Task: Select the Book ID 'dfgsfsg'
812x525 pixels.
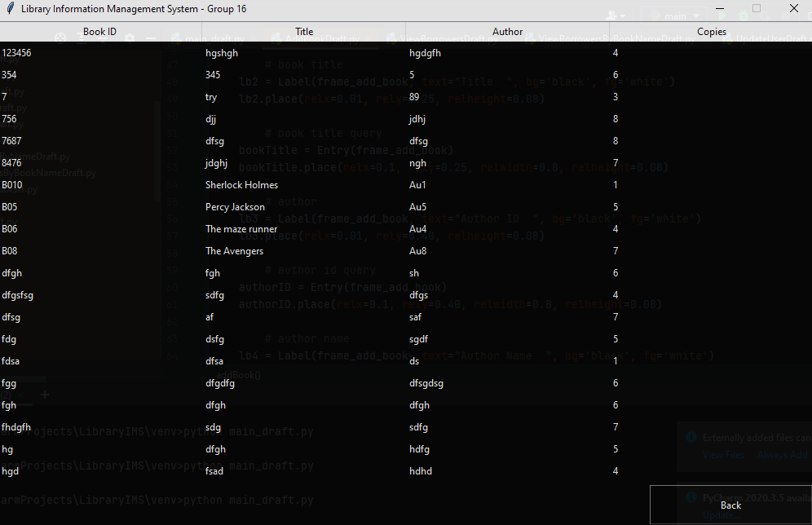Action: click(x=18, y=295)
